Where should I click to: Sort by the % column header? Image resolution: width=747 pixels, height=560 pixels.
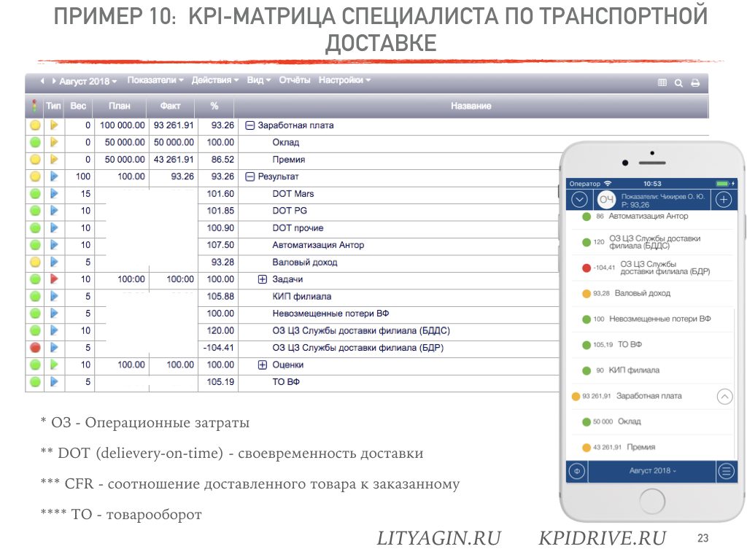(214, 106)
